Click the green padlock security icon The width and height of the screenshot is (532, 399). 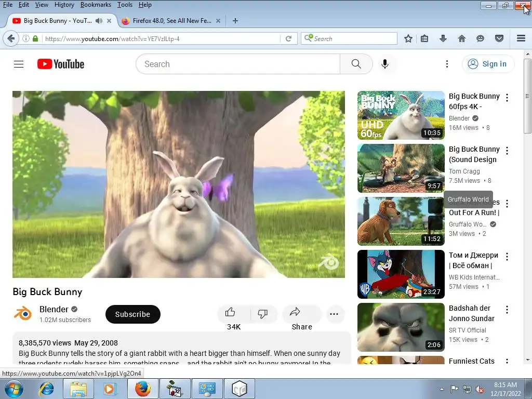click(35, 38)
